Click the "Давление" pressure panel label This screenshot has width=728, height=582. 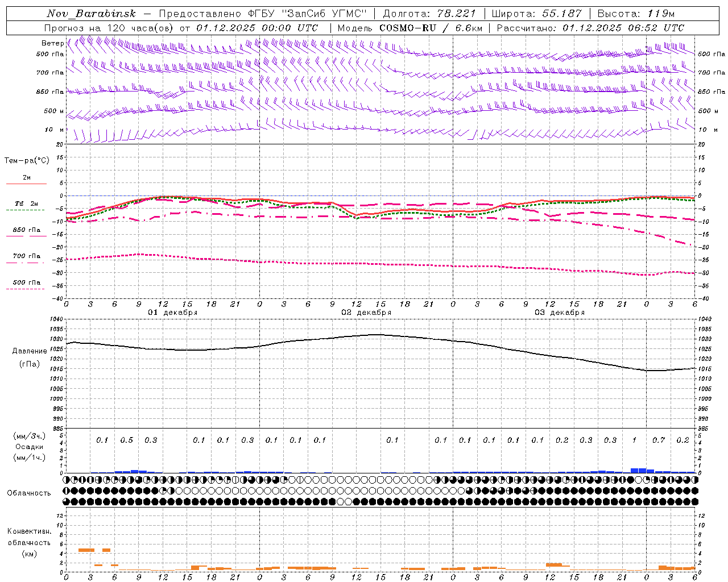[30, 351]
